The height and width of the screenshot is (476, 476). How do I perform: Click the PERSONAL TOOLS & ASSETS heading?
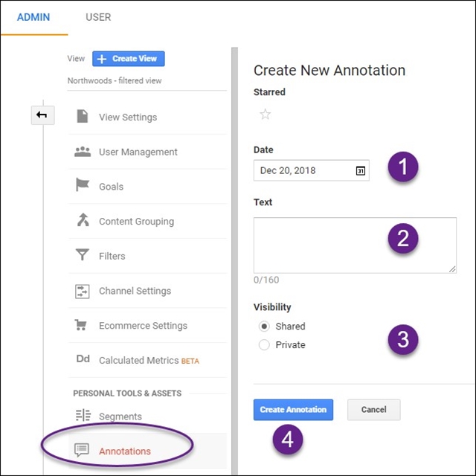click(x=127, y=393)
